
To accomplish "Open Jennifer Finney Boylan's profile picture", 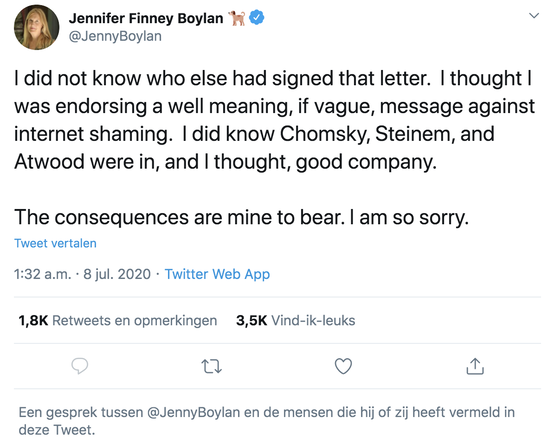I will (36, 27).
